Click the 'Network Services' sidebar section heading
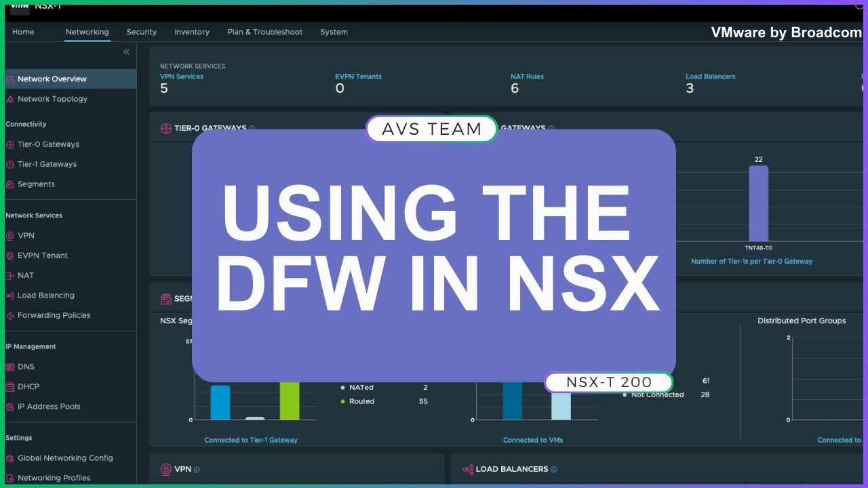Viewport: 868px width, 488px height. click(34, 216)
